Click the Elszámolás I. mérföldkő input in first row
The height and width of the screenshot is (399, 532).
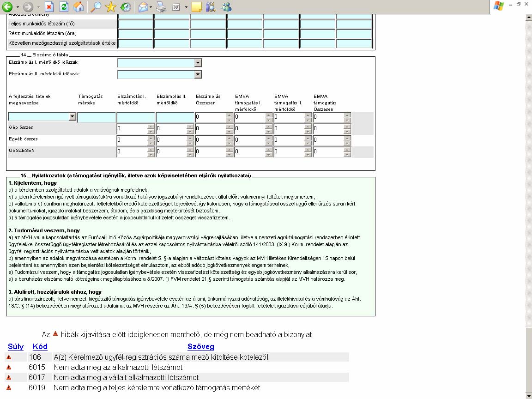pos(136,117)
